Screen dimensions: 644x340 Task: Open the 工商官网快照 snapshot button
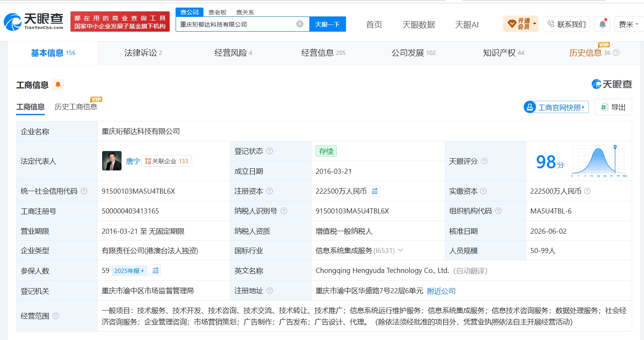556,107
